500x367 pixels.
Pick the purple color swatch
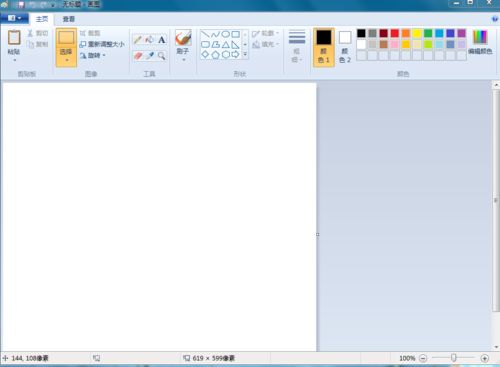pyautogui.click(x=461, y=33)
